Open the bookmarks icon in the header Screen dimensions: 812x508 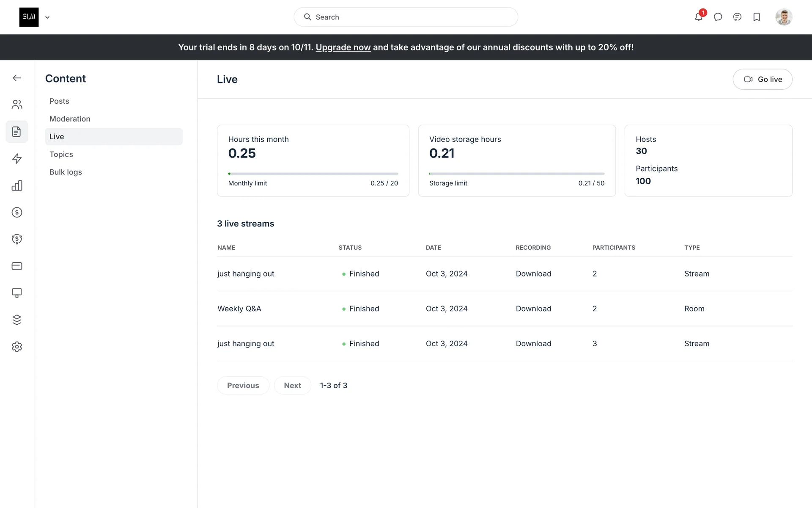757,17
